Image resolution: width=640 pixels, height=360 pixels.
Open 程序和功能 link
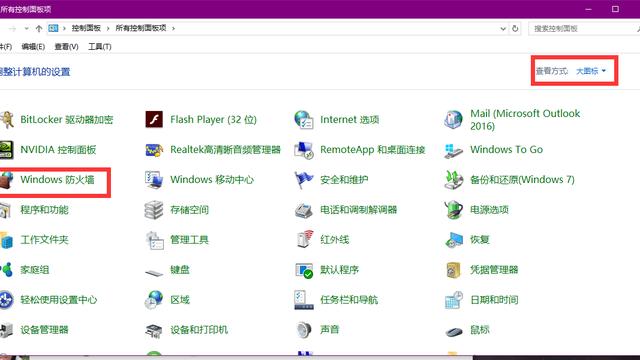point(44,210)
